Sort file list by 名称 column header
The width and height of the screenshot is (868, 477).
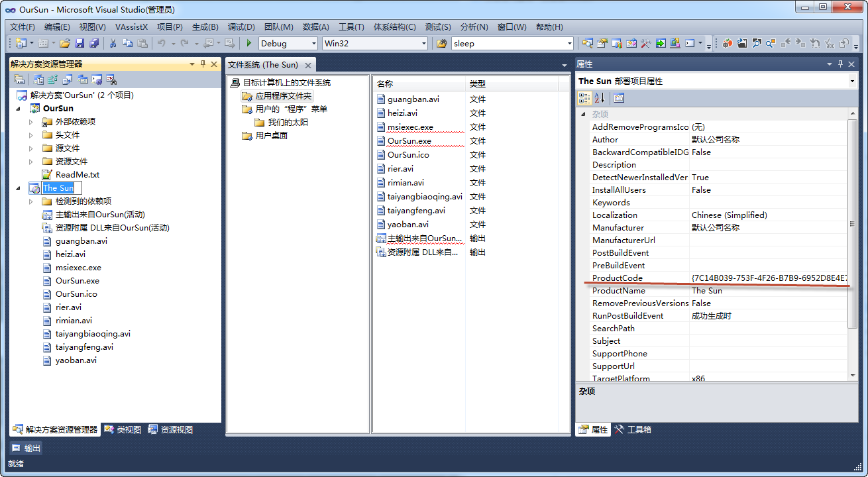(419, 84)
